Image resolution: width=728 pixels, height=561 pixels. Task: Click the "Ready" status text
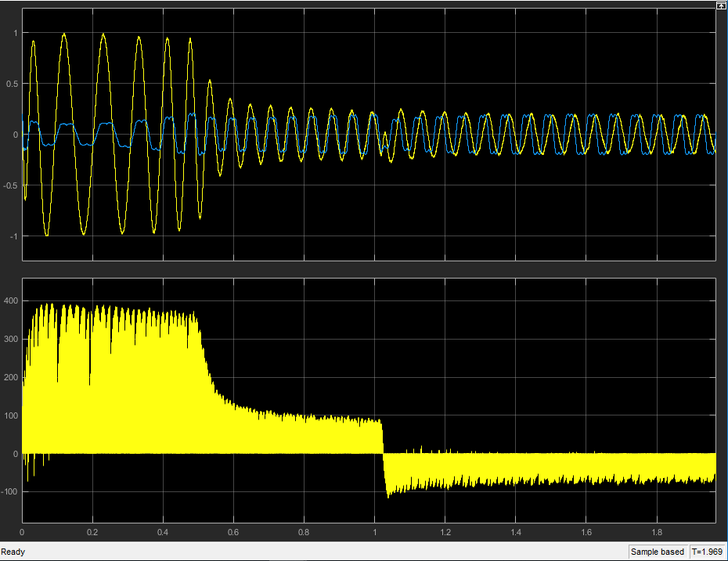point(13,552)
